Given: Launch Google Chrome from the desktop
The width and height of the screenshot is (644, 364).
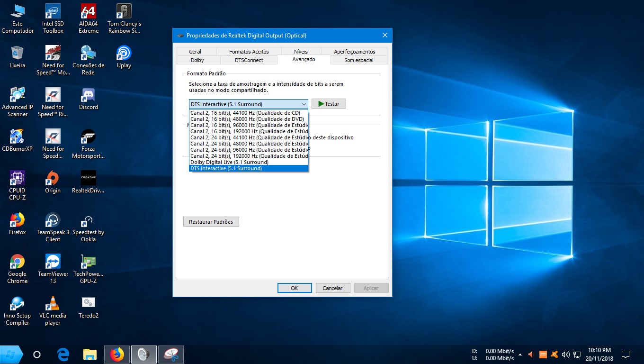Looking at the screenshot, I should [18, 269].
